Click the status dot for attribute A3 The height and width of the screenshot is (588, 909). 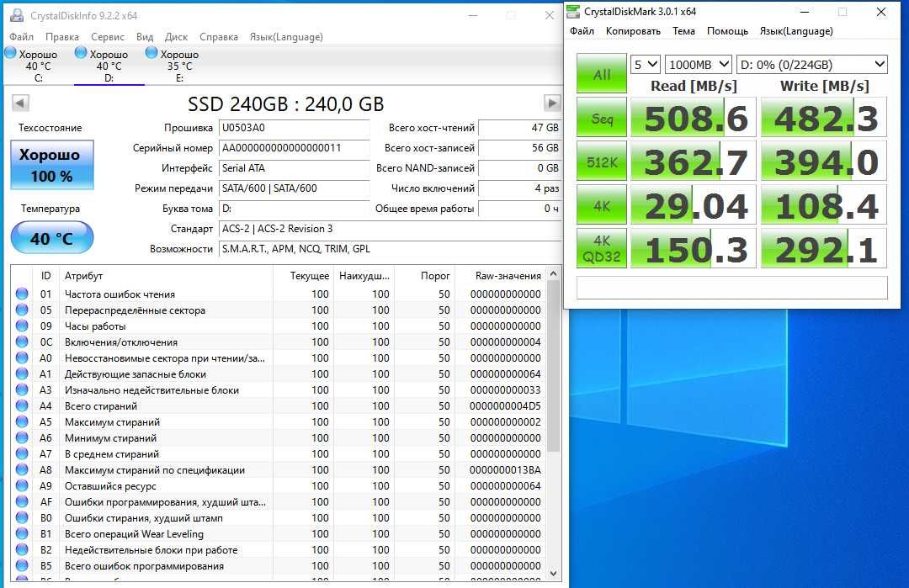[22, 389]
